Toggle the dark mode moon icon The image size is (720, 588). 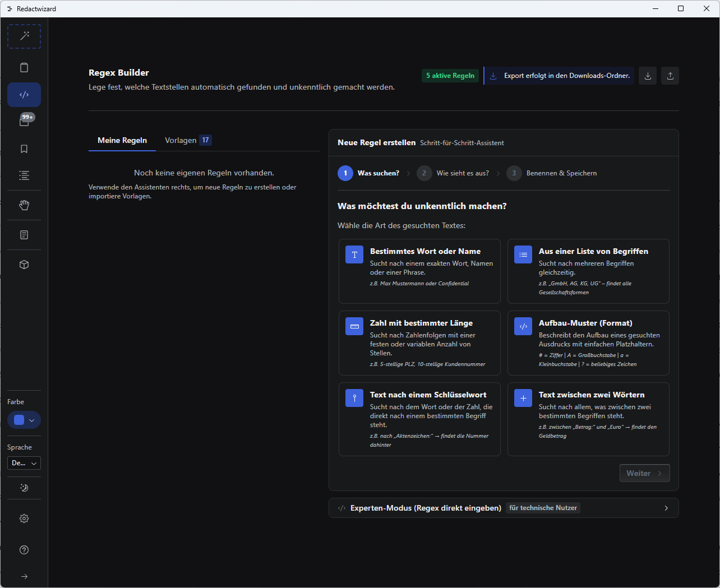[24, 488]
